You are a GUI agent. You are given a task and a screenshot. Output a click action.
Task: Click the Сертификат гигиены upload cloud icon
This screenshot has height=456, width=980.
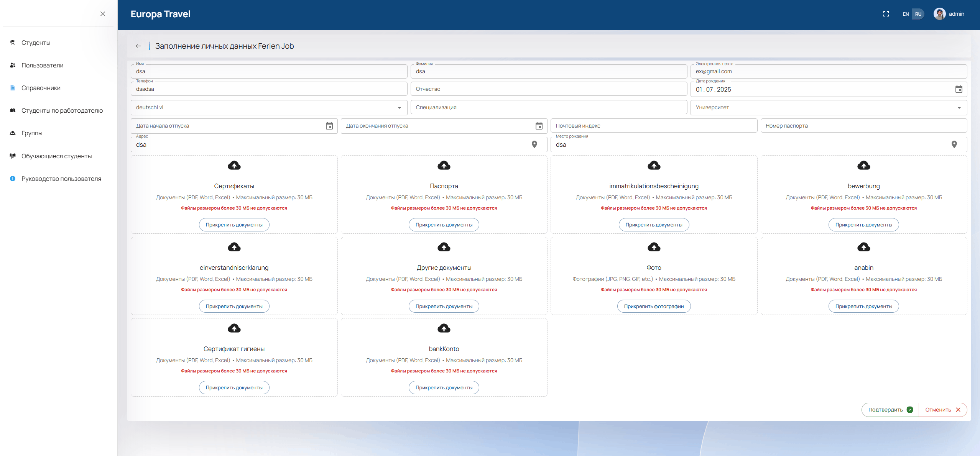[234, 328]
